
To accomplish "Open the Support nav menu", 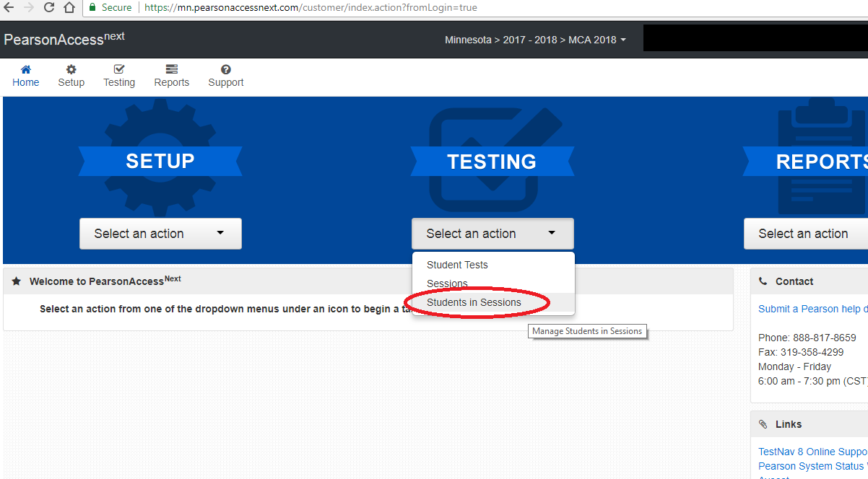I will (226, 76).
